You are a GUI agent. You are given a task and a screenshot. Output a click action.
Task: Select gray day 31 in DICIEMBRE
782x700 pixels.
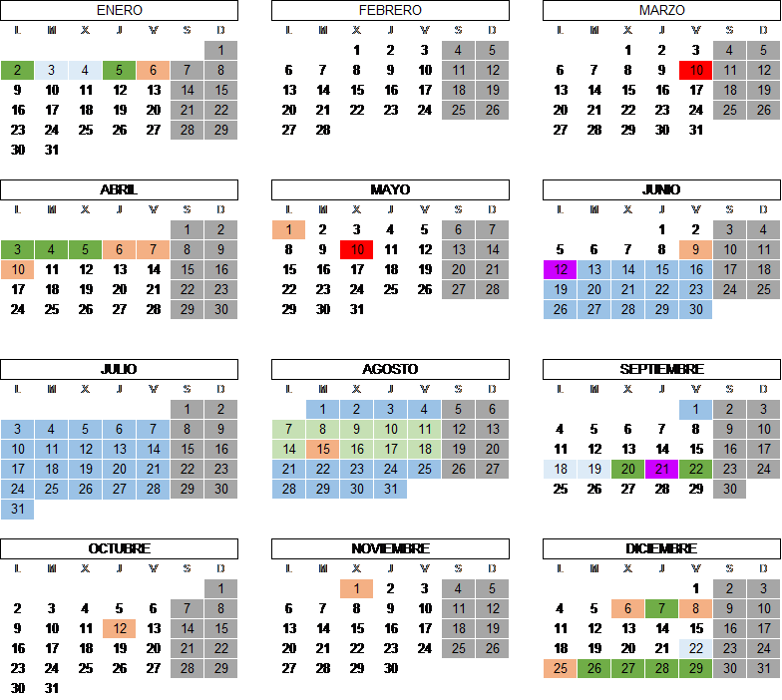764,668
